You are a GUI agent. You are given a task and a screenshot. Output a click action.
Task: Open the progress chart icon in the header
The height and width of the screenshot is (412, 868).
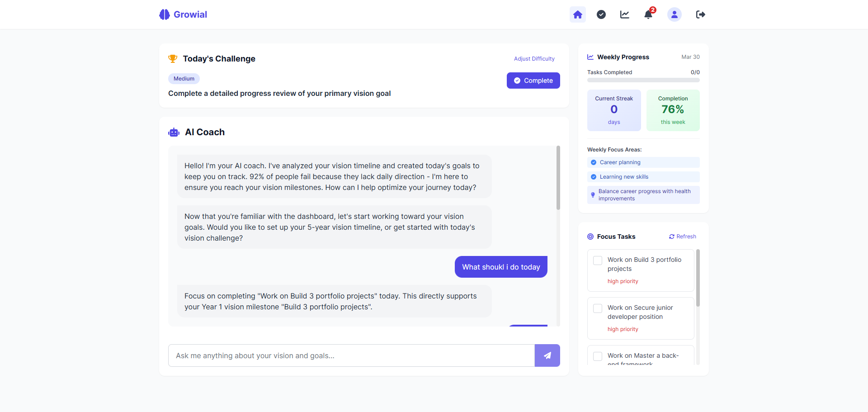(625, 14)
